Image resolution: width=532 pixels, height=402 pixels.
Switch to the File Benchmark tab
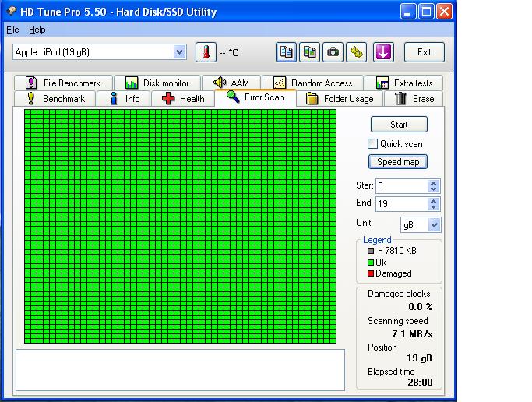pos(63,83)
